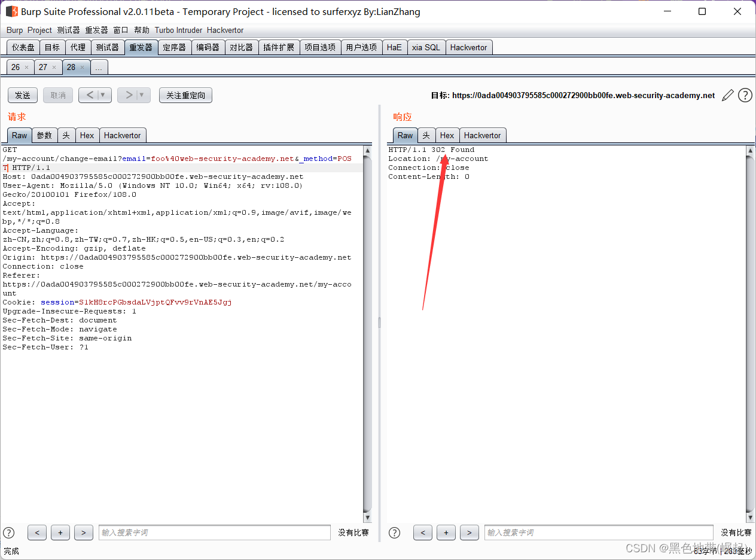Switch to the 编码器 decoder tab
The width and height of the screenshot is (756, 560).
pos(208,47)
